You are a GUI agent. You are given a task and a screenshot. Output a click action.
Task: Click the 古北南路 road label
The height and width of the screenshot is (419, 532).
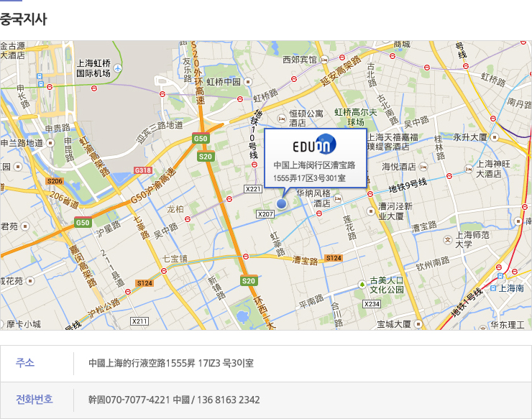[x=387, y=109]
